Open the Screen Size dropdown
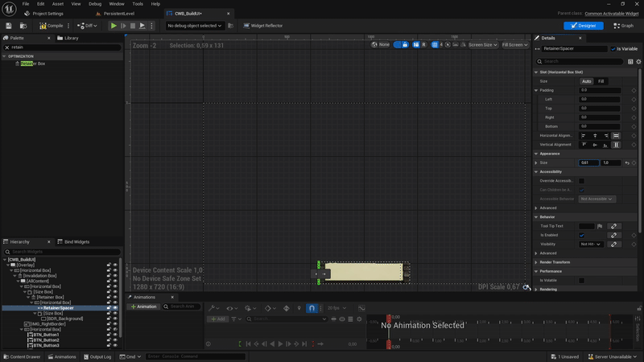The image size is (644, 362). 483,45
